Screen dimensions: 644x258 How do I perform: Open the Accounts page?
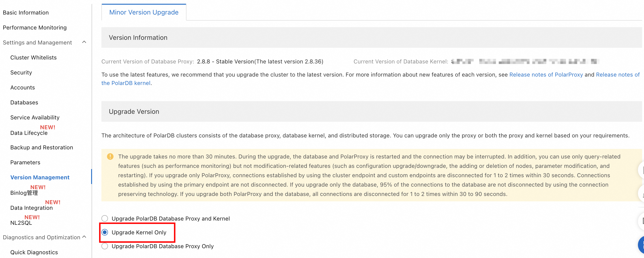tap(22, 87)
